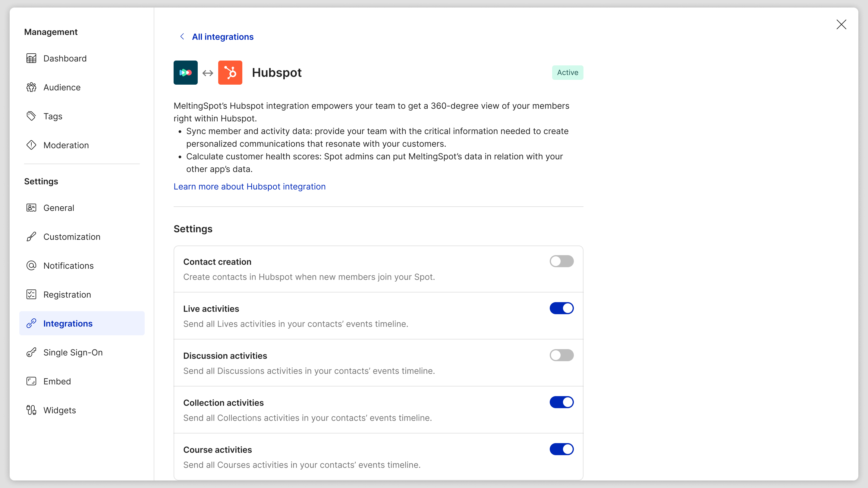Open Learn more about Hubspot integration
868x488 pixels.
(x=249, y=186)
